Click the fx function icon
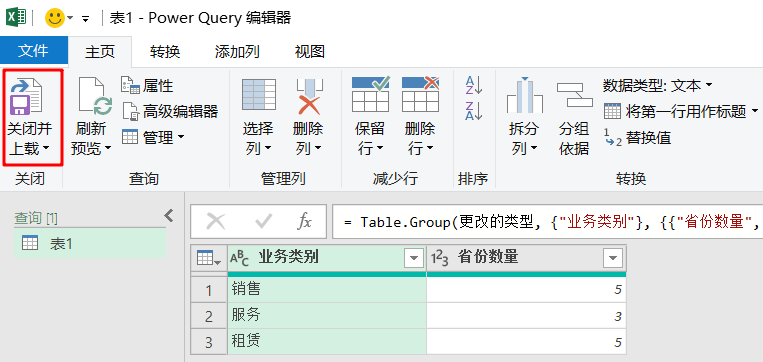763x362 pixels. click(x=304, y=221)
